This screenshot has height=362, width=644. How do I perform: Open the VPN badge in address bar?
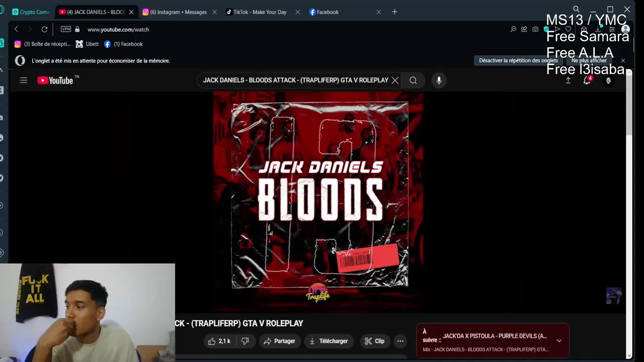coord(66,29)
